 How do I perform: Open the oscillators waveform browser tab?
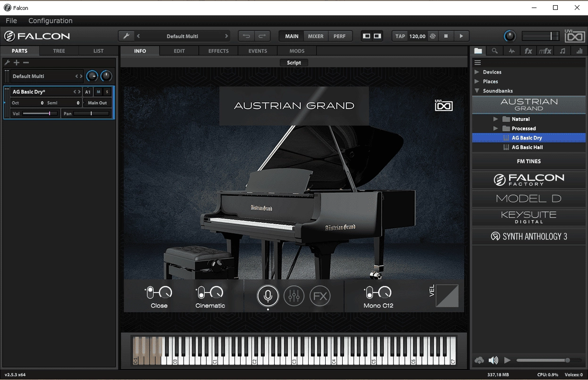pyautogui.click(x=512, y=51)
